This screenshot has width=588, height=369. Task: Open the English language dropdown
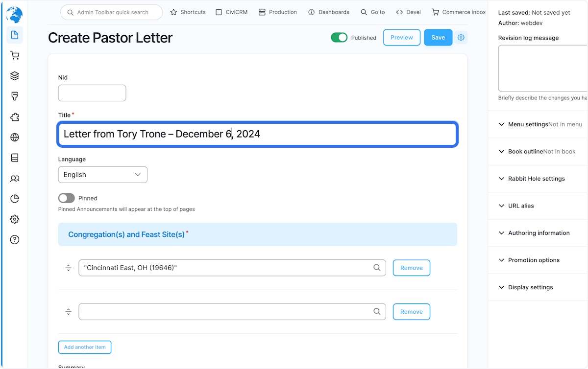(102, 174)
